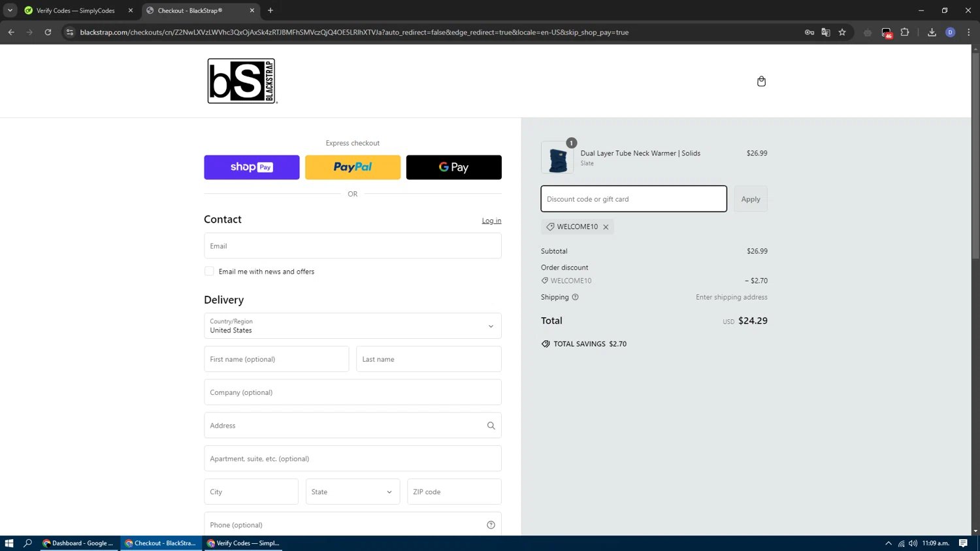
Task: Click the translate page icon
Action: [x=826, y=32]
